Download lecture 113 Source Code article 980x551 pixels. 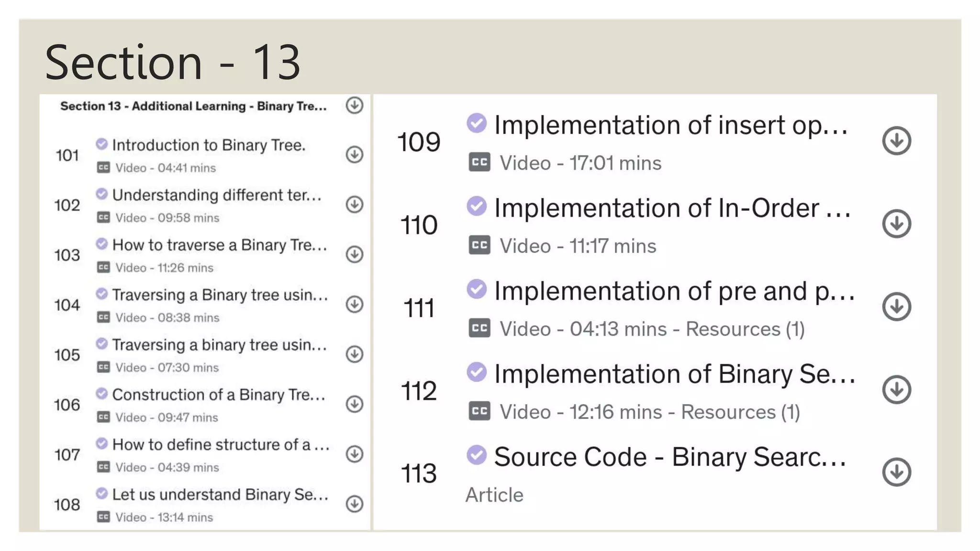(x=896, y=473)
